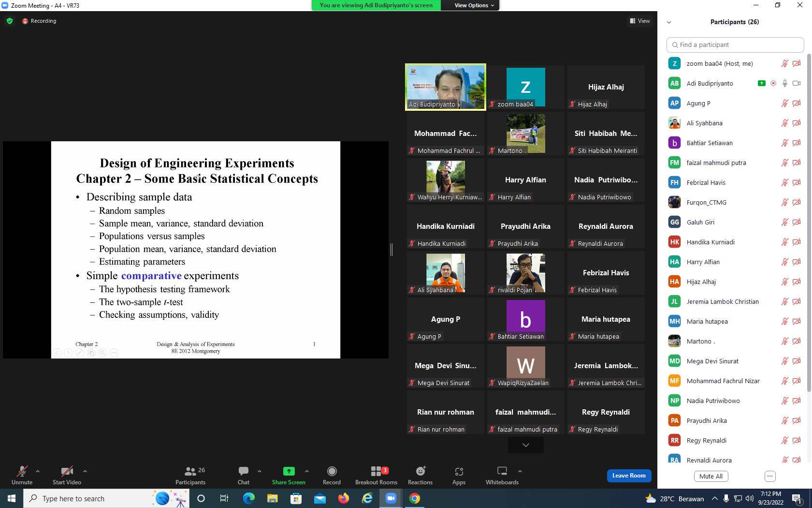Open the Apps icon in toolbar

[x=459, y=471]
